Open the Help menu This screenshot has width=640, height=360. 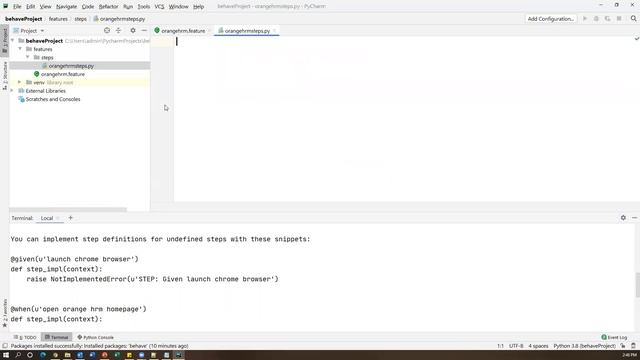click(198, 7)
